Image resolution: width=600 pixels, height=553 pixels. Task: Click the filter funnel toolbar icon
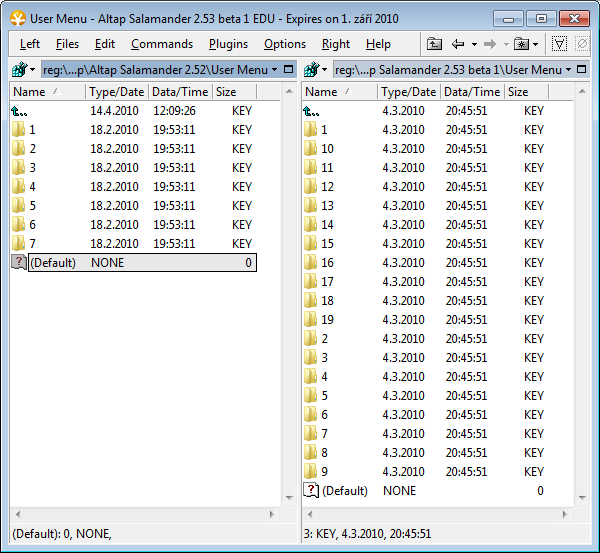[x=559, y=44]
